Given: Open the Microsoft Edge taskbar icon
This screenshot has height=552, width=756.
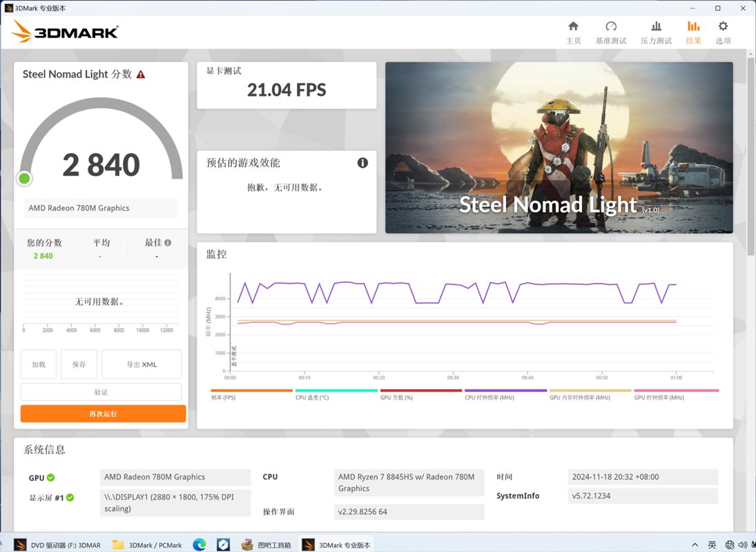Looking at the screenshot, I should [199, 544].
